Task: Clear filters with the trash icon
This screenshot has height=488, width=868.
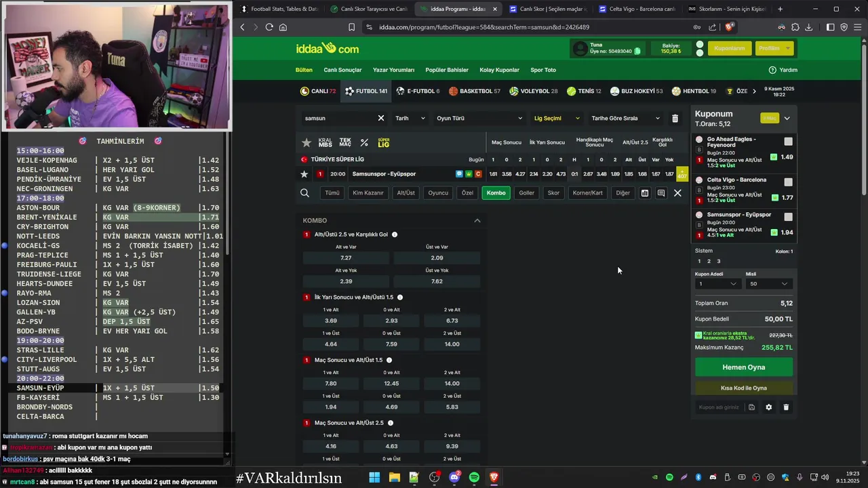Action: (x=675, y=118)
